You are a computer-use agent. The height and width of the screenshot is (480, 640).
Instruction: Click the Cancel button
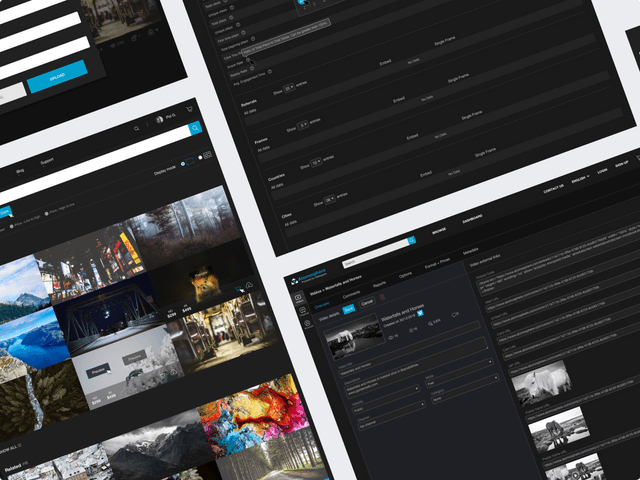(x=367, y=302)
